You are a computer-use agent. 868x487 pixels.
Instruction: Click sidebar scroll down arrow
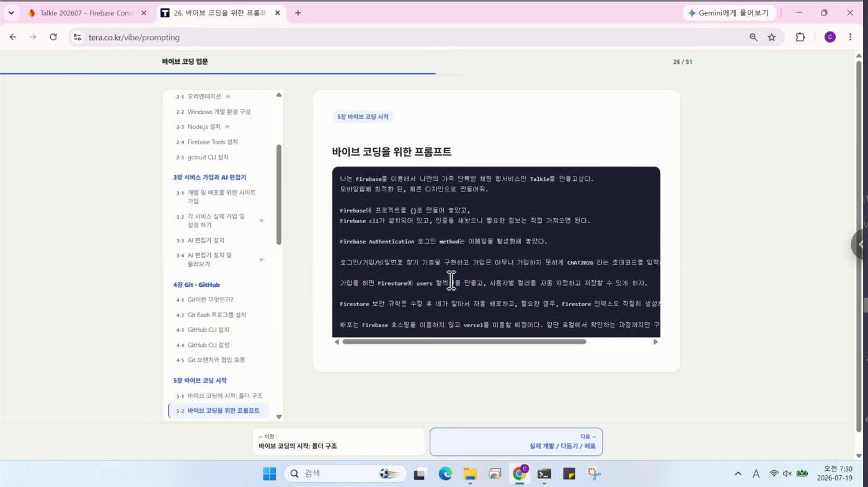coord(279,417)
